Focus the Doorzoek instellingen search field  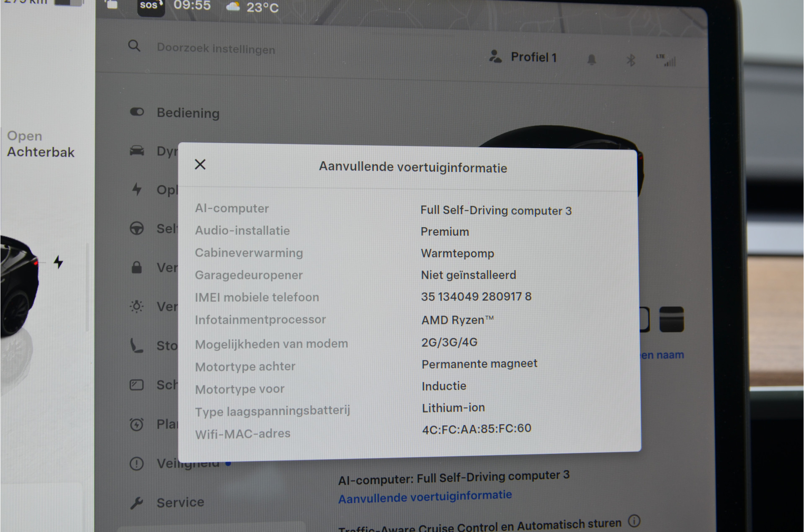[x=216, y=49]
